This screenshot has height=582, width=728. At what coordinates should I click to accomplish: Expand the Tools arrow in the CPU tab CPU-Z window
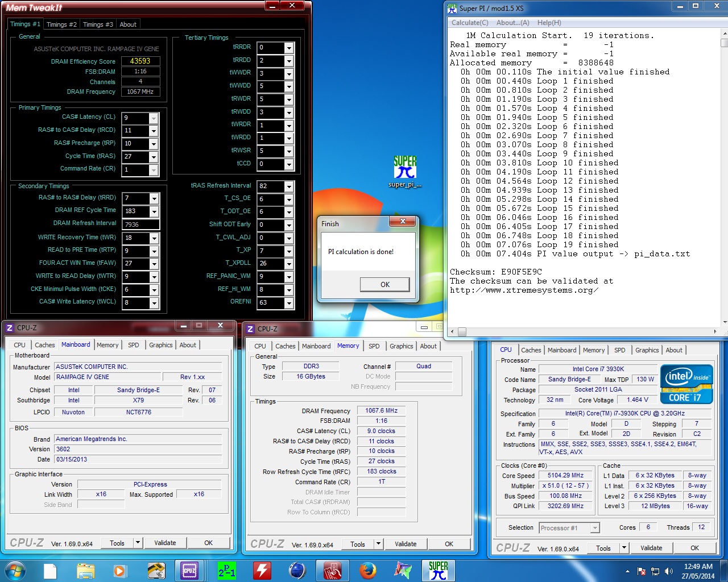tap(624, 548)
